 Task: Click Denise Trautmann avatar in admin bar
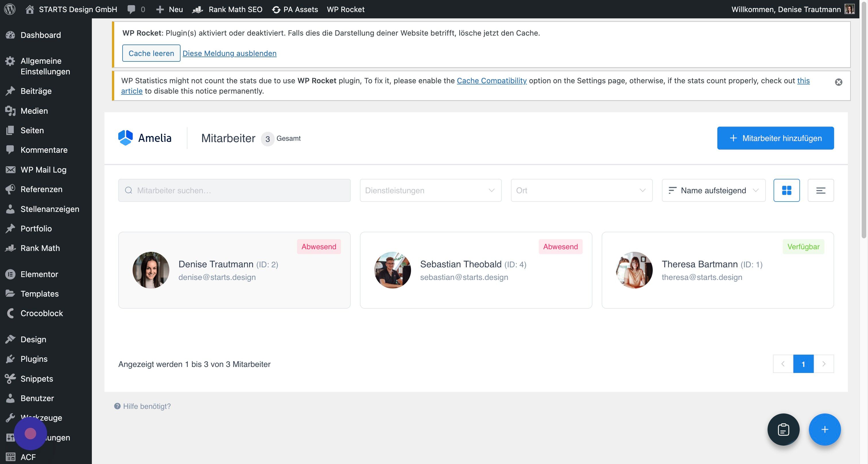[849, 9]
